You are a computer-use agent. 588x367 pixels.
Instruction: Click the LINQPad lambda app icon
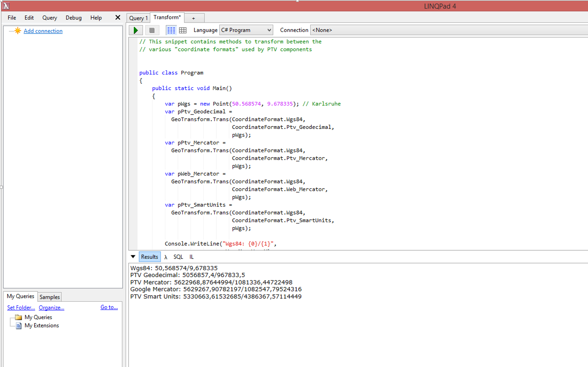click(6, 6)
